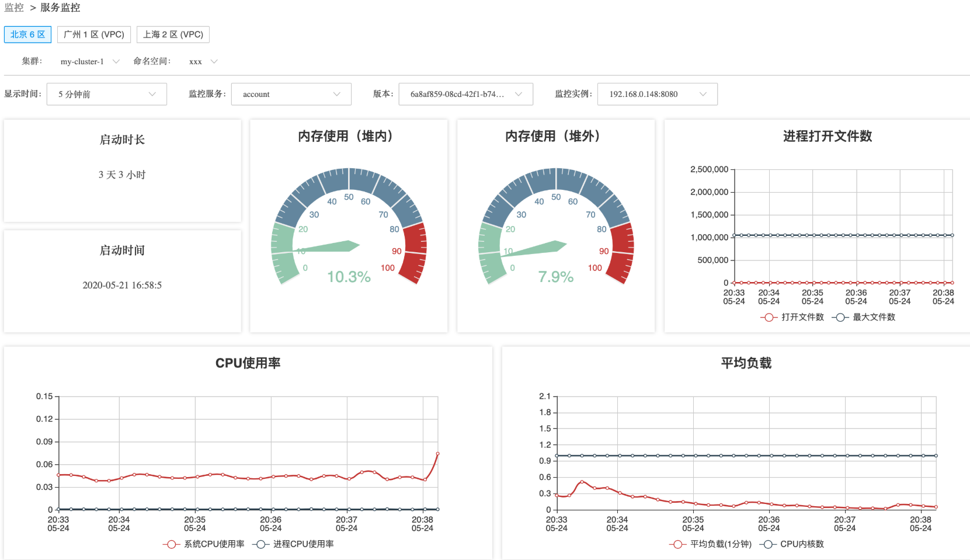Open the 监控服务 account dropdown
The width and height of the screenshot is (970, 560).
click(x=291, y=94)
